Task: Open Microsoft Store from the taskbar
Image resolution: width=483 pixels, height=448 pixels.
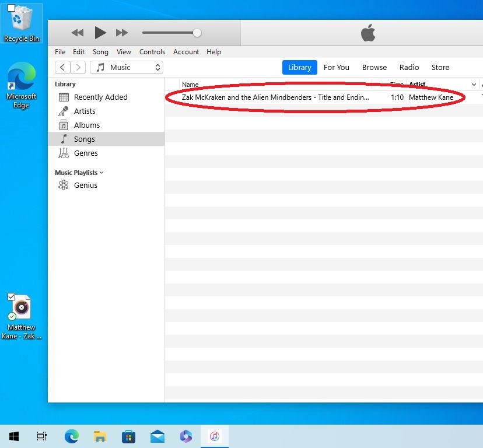Action: tap(128, 436)
